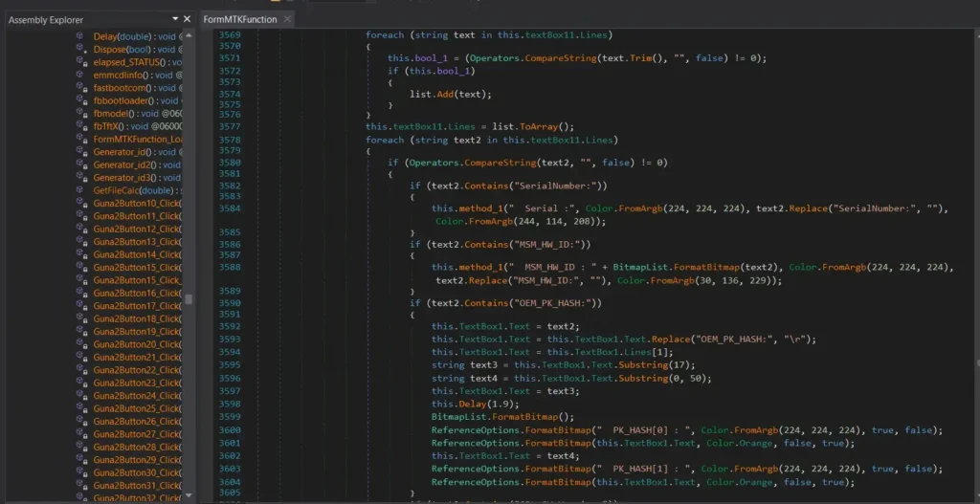Follow the this.Delay call on line 3598

coord(471,404)
